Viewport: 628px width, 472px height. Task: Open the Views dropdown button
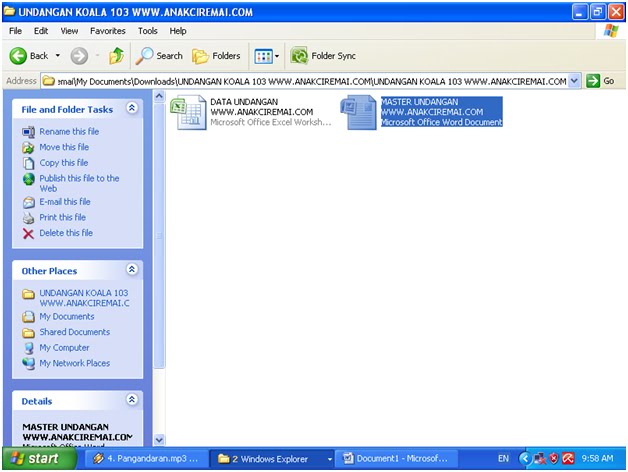pos(267,56)
